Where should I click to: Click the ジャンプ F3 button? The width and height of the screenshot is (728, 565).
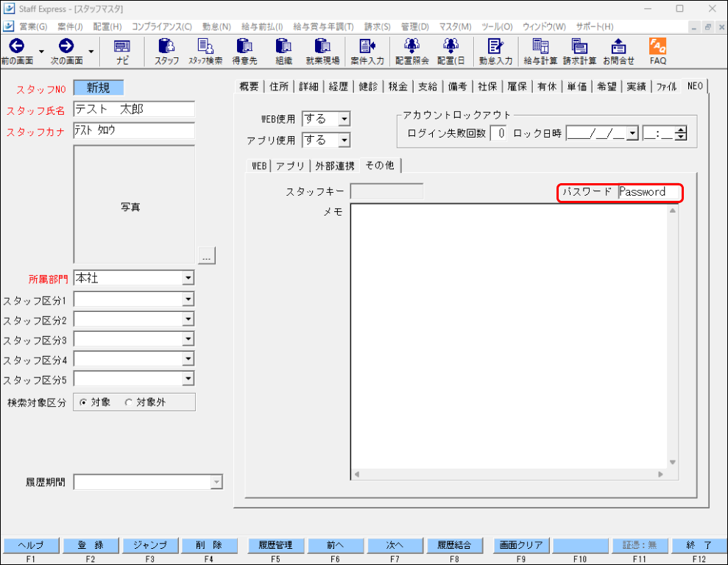[x=150, y=545]
